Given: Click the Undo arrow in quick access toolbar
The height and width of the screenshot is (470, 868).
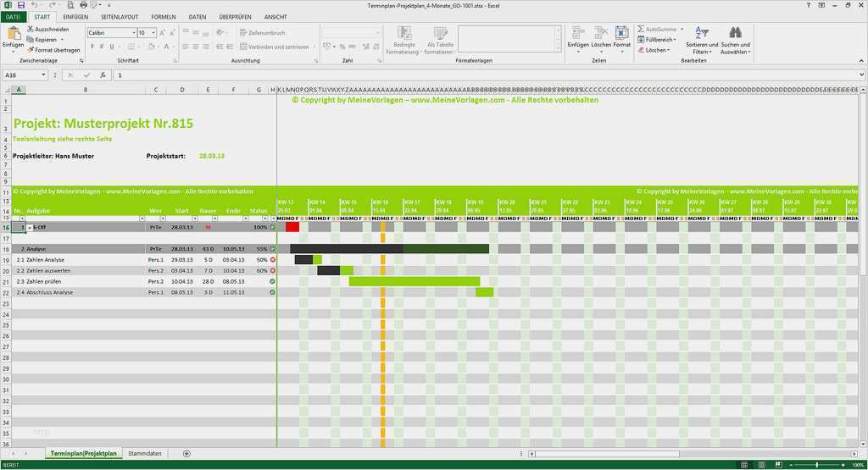Looking at the screenshot, I should click(34, 5).
